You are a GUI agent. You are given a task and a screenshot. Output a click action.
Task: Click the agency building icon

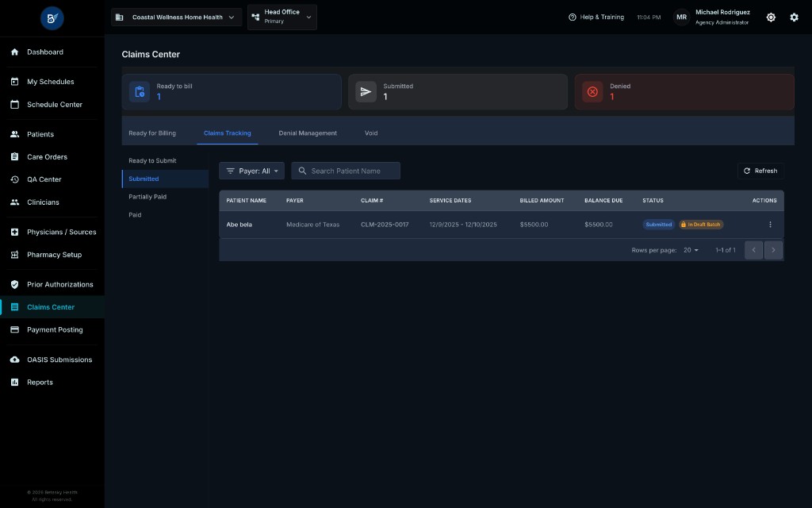click(x=119, y=17)
